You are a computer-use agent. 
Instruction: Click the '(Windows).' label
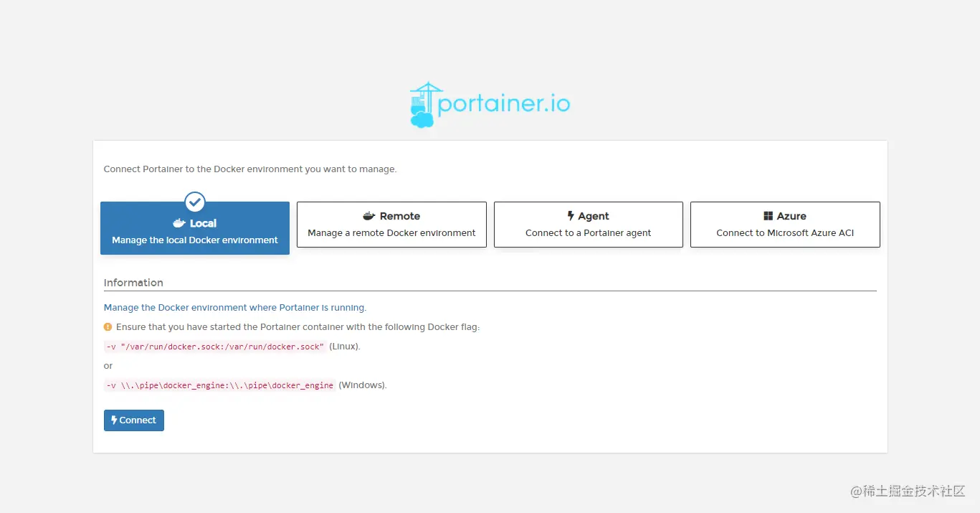(x=363, y=385)
